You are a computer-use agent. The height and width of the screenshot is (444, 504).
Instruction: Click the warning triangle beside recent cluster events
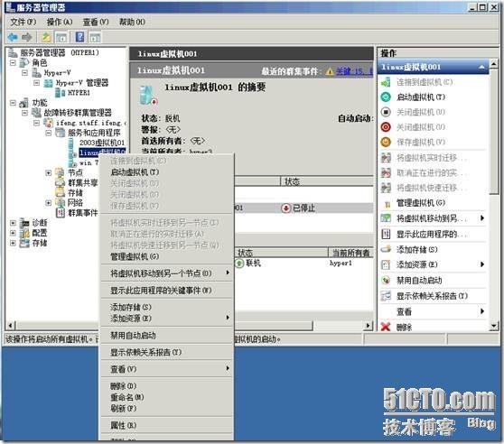click(330, 71)
